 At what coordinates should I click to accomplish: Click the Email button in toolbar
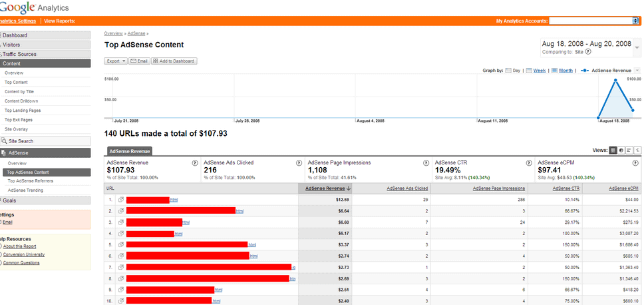click(139, 61)
